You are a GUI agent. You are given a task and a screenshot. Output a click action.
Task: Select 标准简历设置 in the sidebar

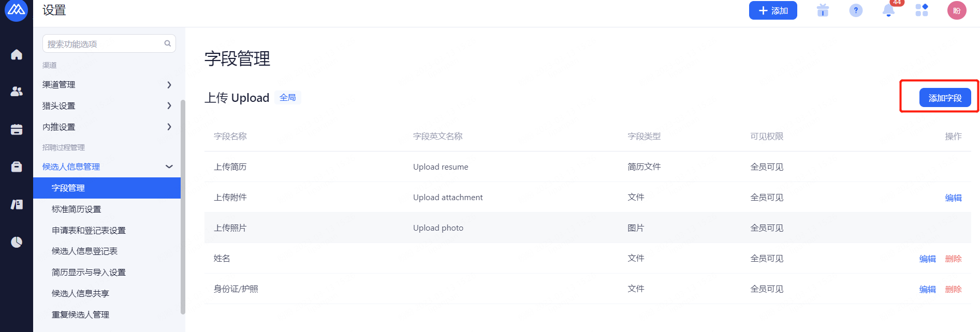click(x=77, y=209)
